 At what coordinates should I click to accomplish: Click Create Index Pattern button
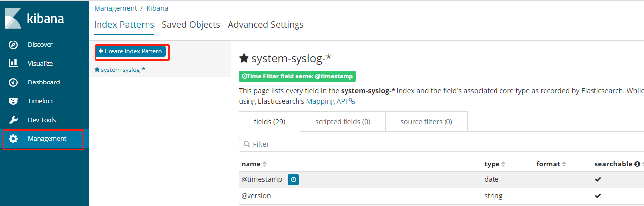131,51
